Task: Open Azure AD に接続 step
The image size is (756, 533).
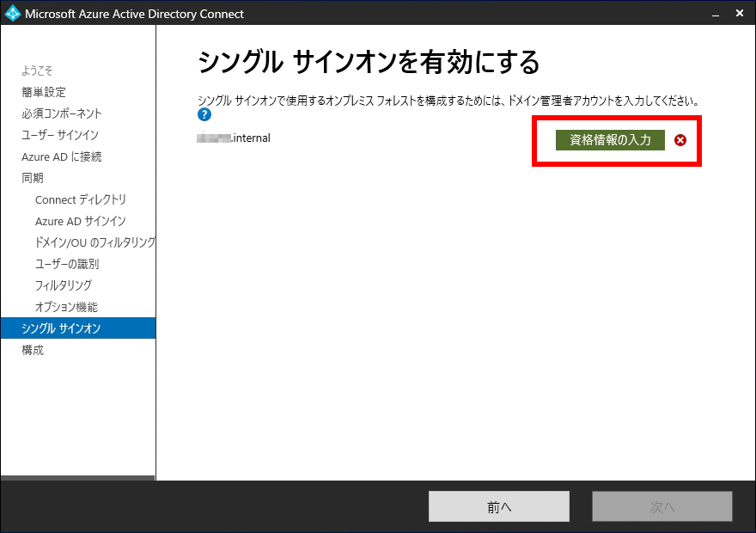Action: 62,156
